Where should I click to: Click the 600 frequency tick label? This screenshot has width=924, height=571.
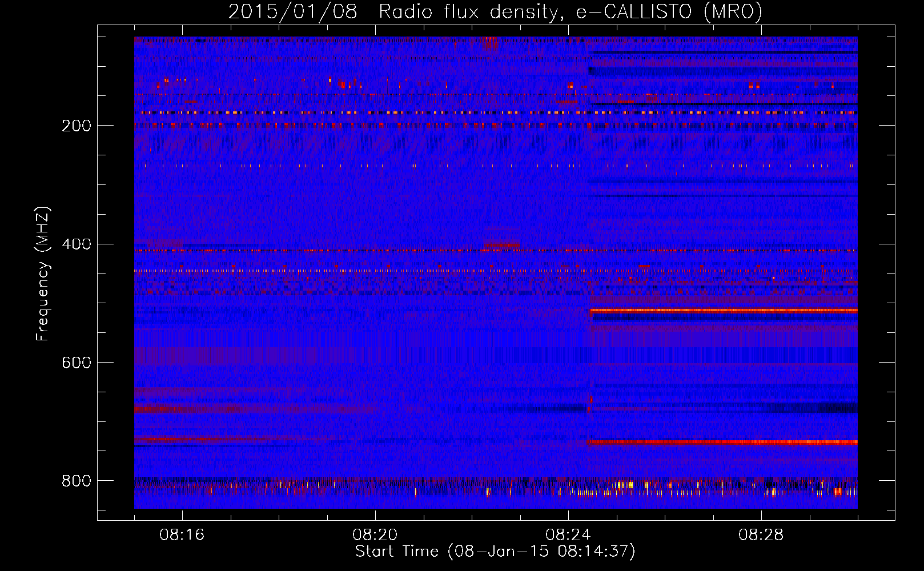coord(76,363)
